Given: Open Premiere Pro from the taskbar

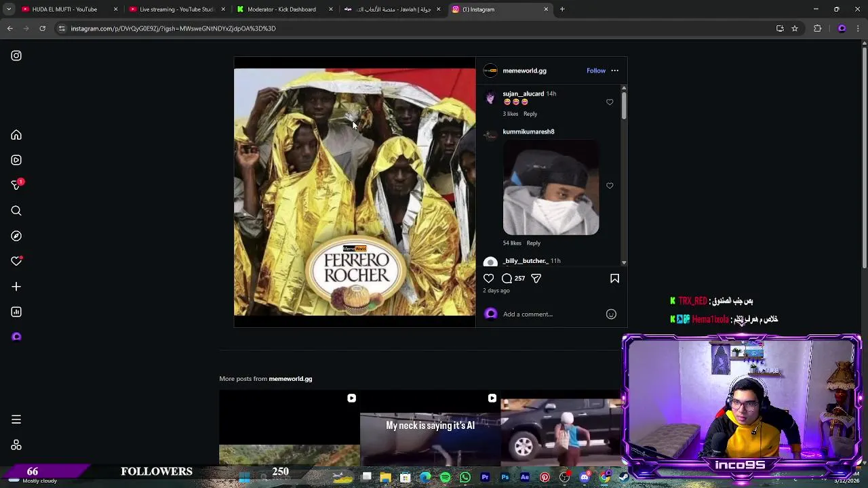Looking at the screenshot, I should (x=485, y=478).
